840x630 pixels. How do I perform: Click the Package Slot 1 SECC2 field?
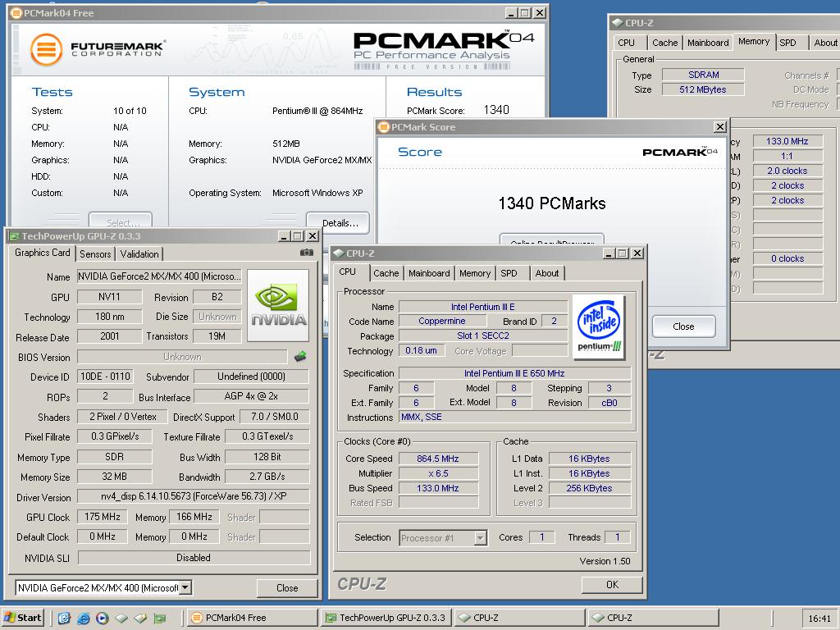click(482, 336)
